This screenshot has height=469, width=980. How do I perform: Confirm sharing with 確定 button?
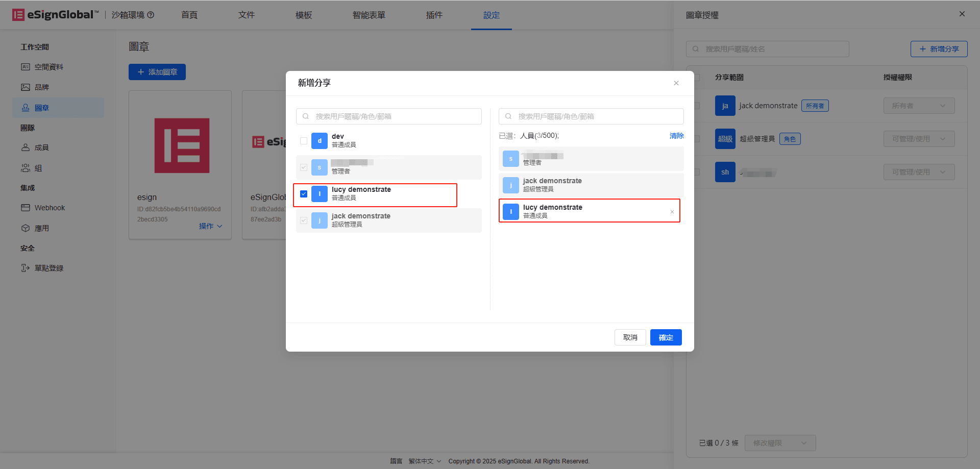(666, 337)
